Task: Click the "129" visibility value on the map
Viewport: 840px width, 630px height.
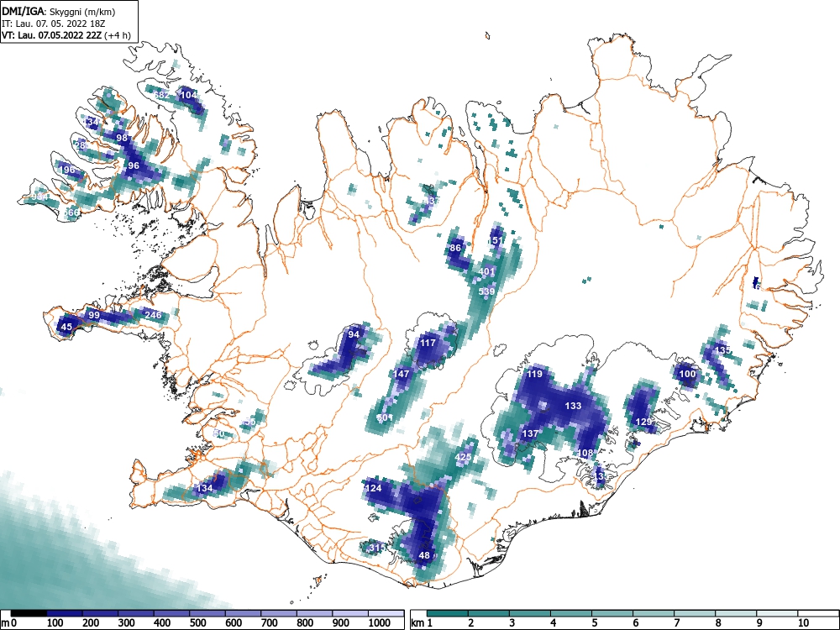Action: click(x=643, y=422)
